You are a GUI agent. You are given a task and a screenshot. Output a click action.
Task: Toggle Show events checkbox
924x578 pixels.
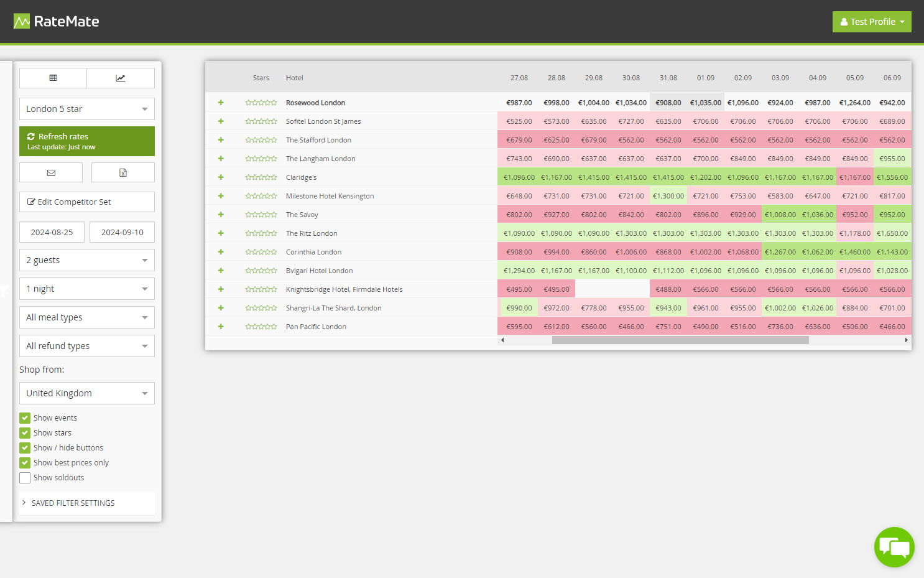coord(25,418)
